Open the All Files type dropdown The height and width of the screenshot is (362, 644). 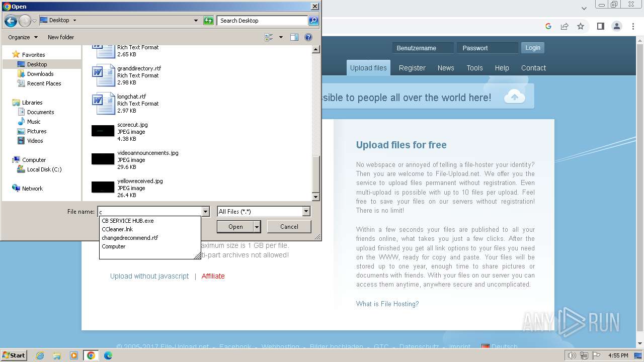264,212
